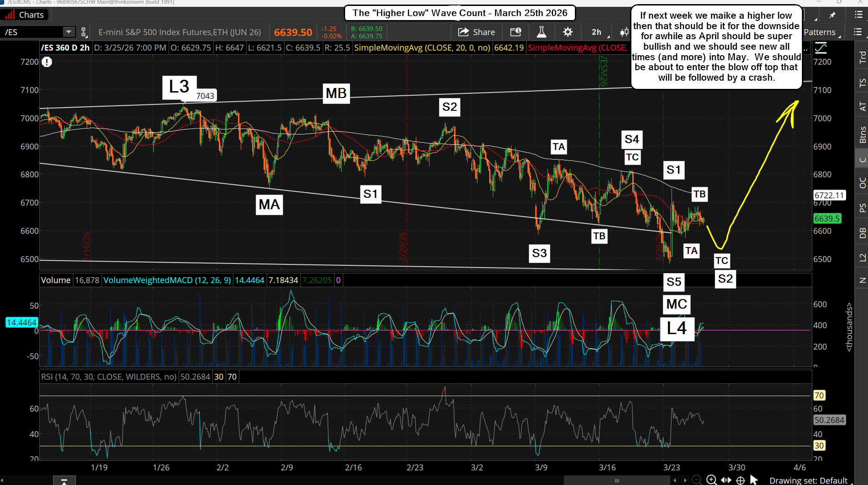
Task: Expand the Drawing set: Default menu
Action: (808, 480)
